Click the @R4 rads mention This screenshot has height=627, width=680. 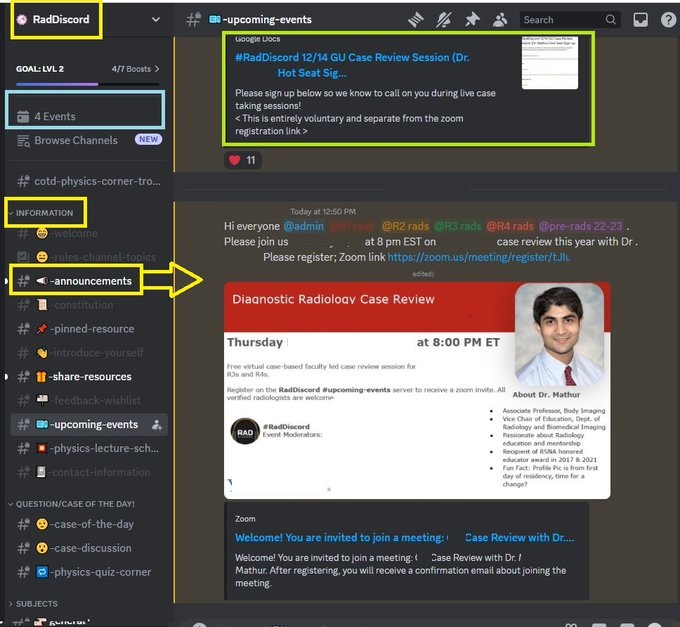coord(510,226)
